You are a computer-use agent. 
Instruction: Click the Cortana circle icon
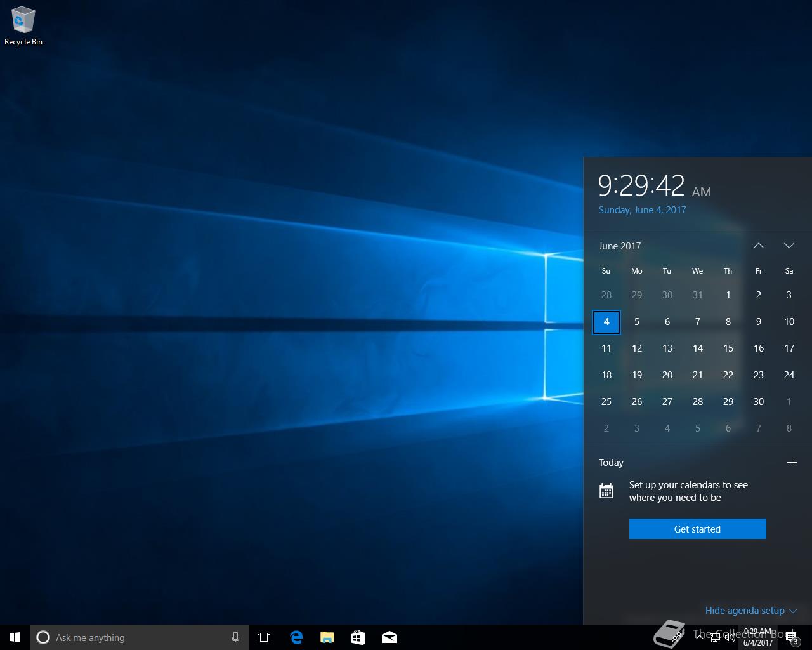click(43, 637)
